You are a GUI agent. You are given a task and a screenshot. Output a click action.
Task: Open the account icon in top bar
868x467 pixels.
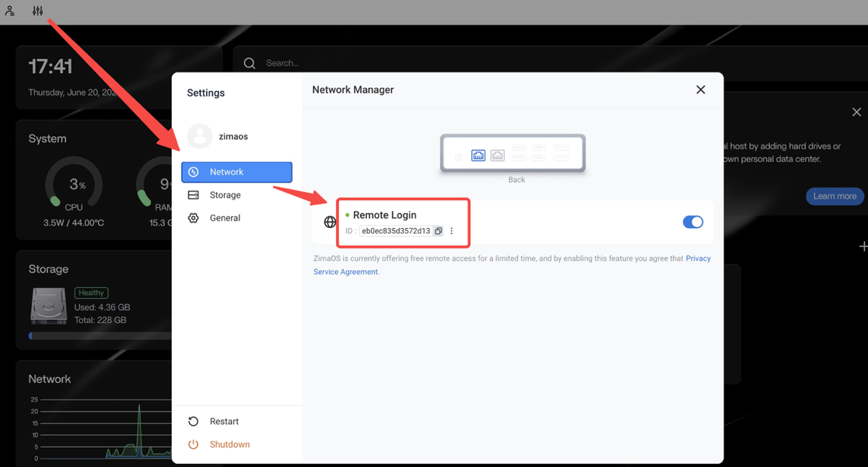point(10,11)
